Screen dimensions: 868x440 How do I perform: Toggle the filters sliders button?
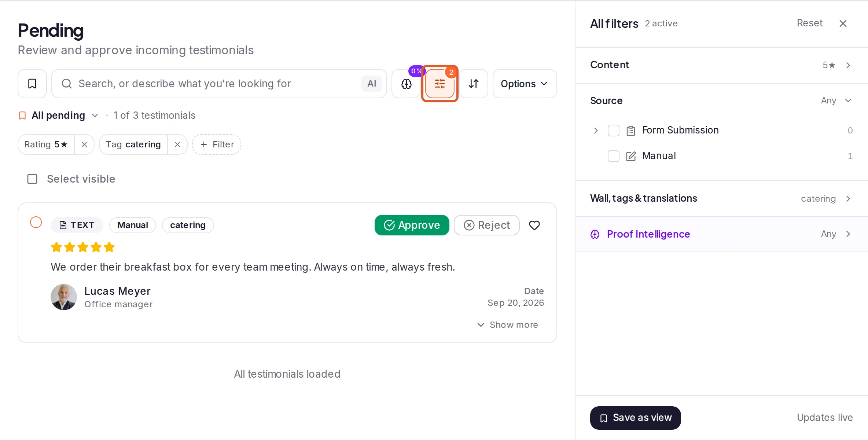pyautogui.click(x=440, y=84)
